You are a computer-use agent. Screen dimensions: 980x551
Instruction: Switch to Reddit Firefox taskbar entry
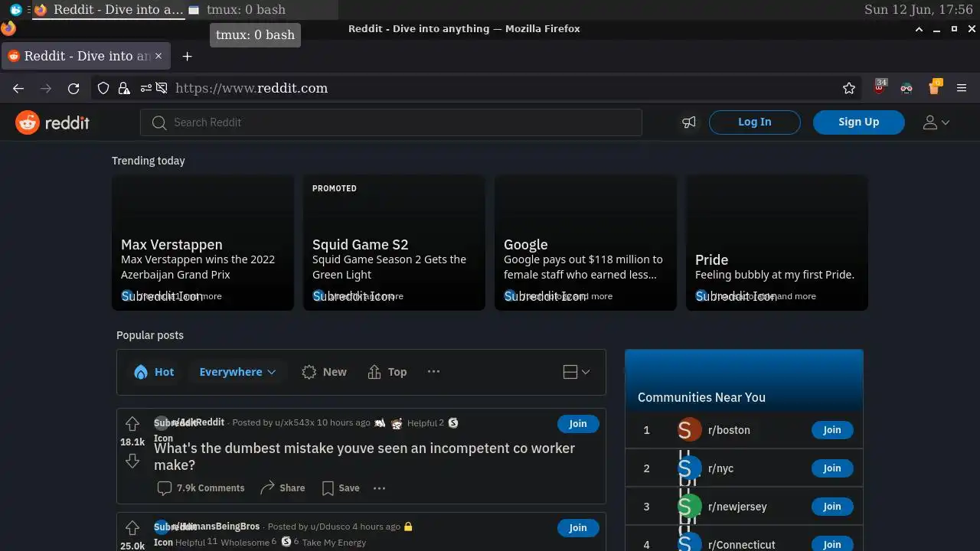click(x=109, y=10)
